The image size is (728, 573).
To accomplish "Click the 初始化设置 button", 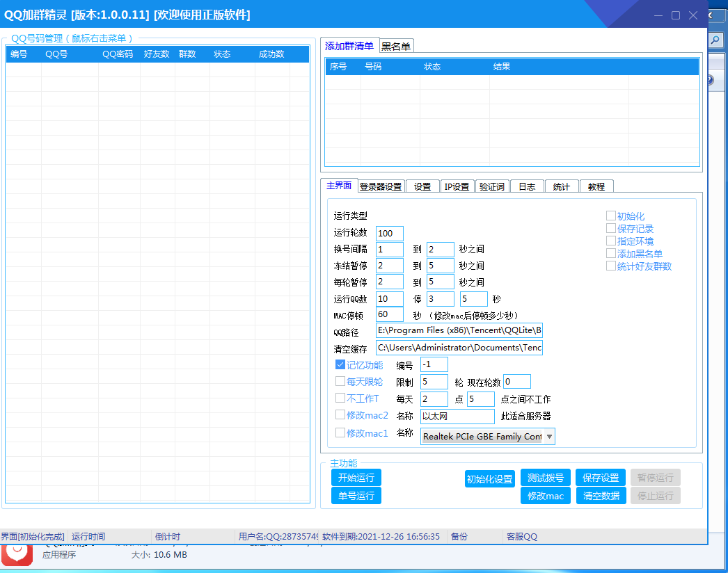I will click(x=490, y=479).
